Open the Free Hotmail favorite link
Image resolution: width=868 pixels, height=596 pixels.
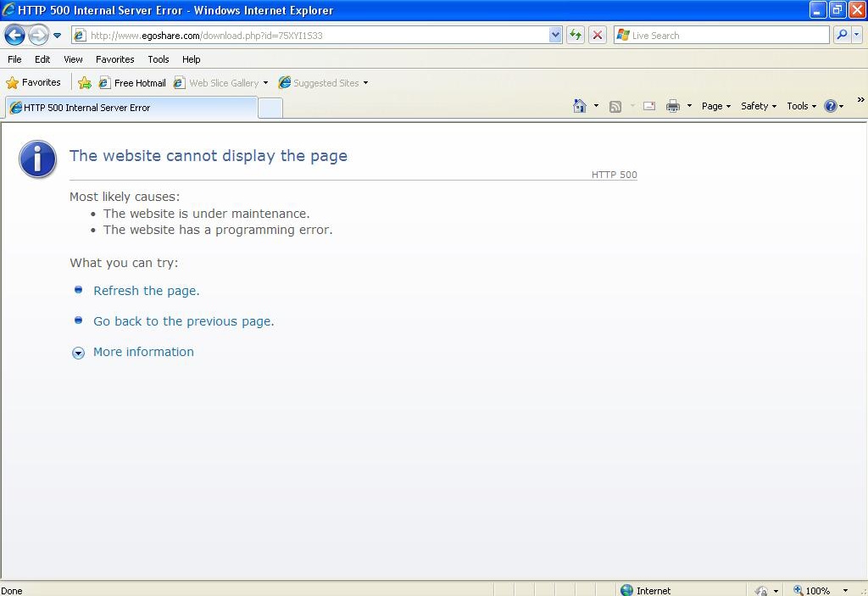pyautogui.click(x=132, y=83)
